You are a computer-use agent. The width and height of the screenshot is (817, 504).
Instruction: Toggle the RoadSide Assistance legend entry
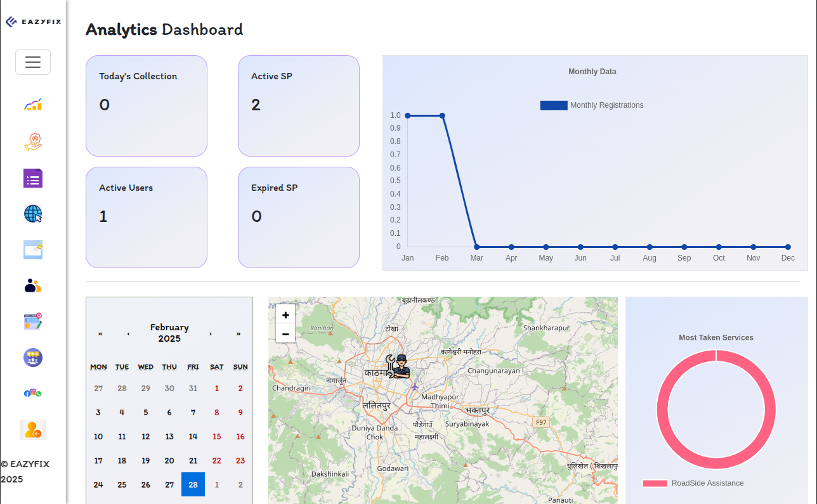(x=693, y=483)
